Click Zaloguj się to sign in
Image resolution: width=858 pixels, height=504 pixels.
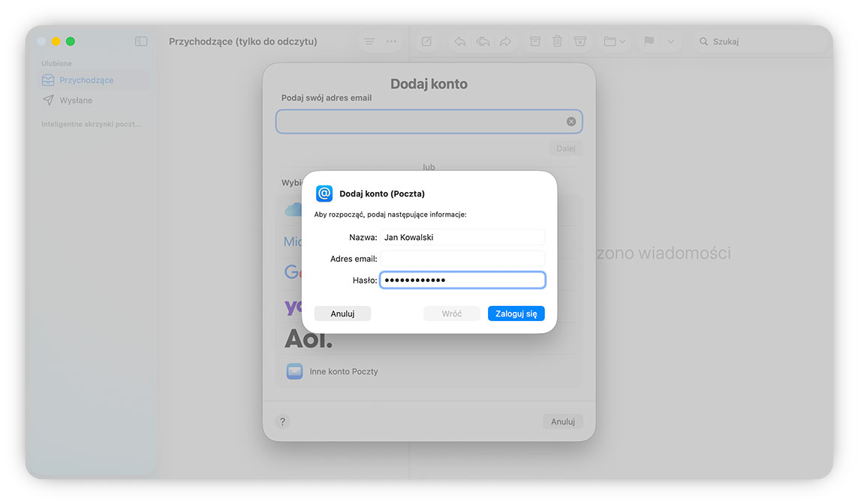tap(516, 313)
